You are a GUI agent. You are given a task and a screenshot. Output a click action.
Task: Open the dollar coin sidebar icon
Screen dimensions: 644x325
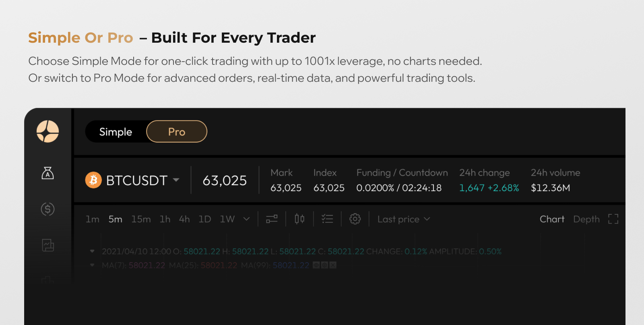[x=47, y=209]
